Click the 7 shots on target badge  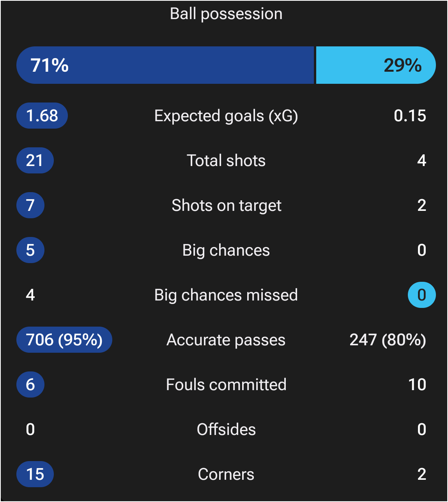(30, 205)
